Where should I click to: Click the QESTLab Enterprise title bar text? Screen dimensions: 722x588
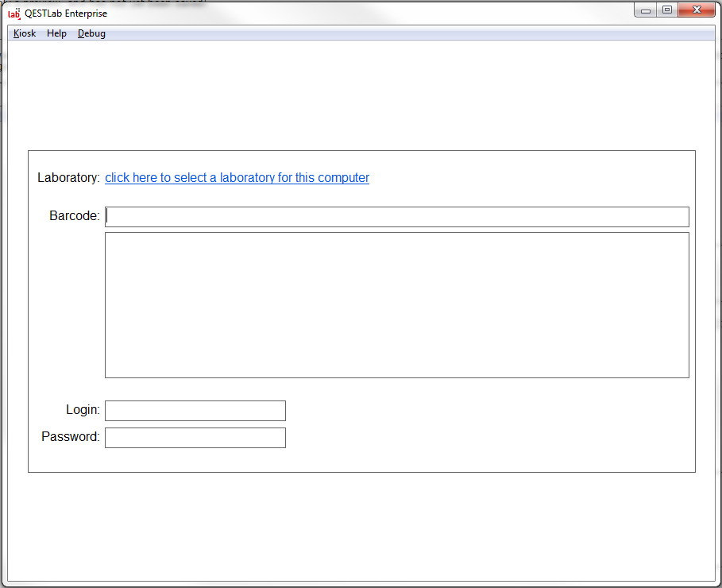[x=66, y=14]
